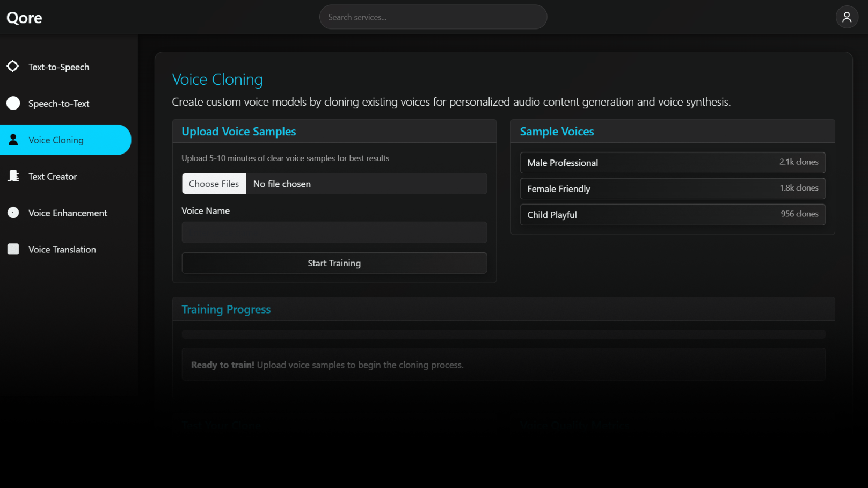
Task: Switch to Voice Translation page
Action: [x=62, y=250]
